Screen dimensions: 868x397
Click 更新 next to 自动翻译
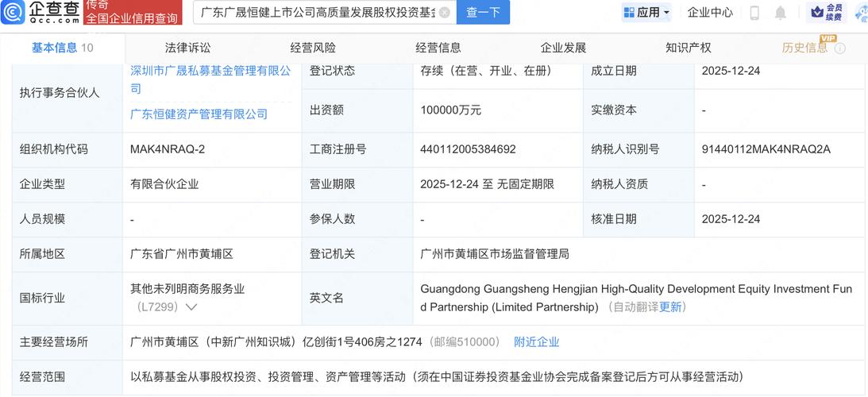670,307
